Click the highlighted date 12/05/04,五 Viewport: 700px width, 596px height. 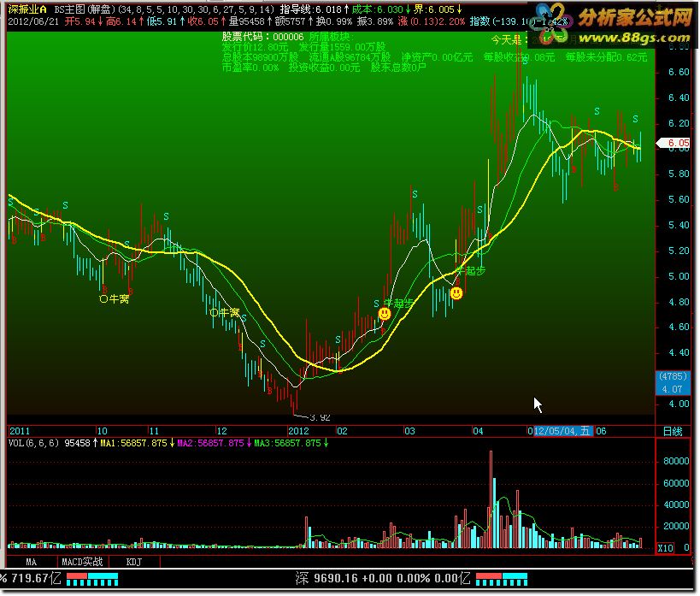pyautogui.click(x=562, y=431)
